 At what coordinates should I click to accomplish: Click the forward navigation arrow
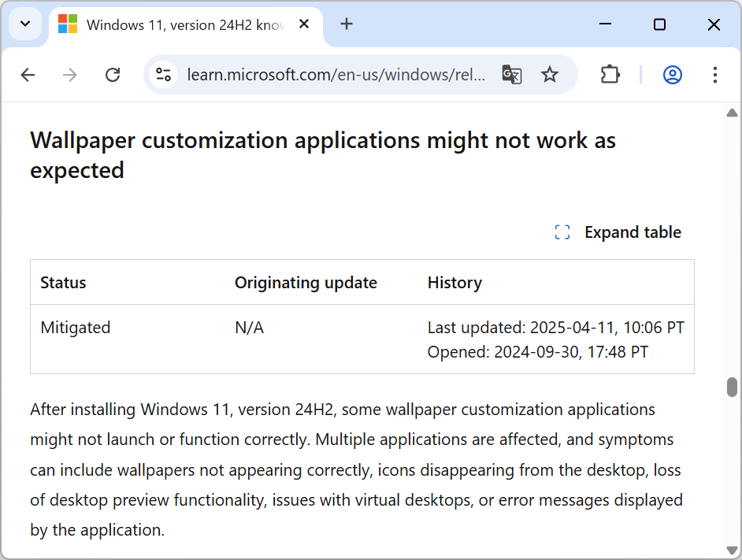pos(70,75)
